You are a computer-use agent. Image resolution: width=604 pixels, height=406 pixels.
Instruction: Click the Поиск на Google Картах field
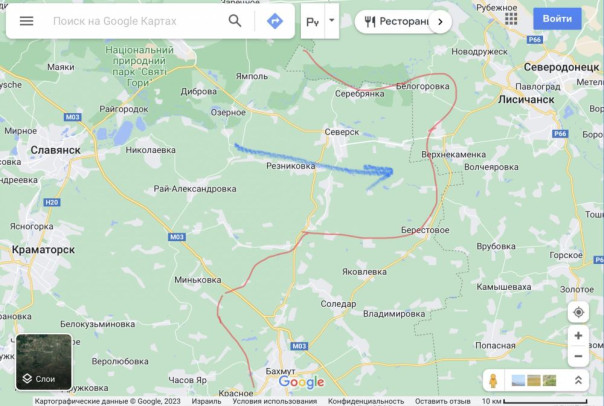(135, 21)
